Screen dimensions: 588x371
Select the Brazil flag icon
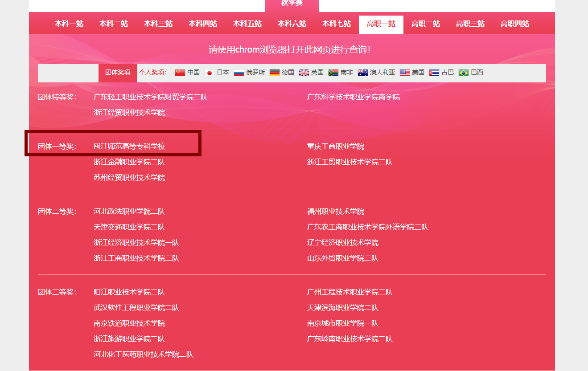(x=464, y=73)
